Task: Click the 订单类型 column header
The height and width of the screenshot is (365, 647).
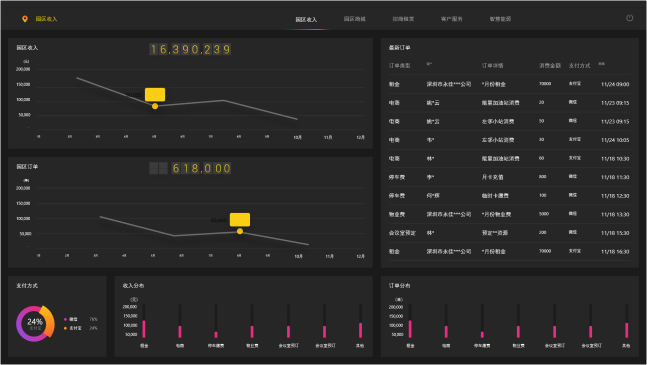Action: coord(399,66)
